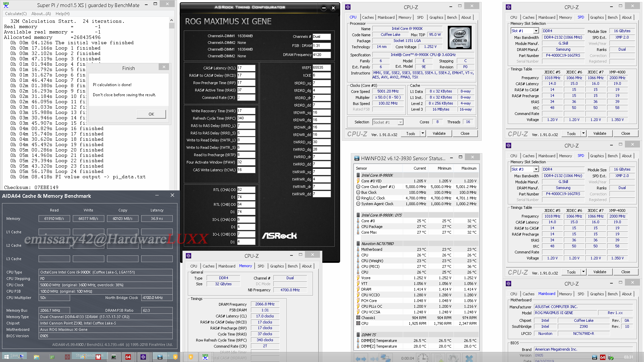Click HWiNFO clock reset icon
Viewport: 644px width, 362px height.
pos(423,358)
